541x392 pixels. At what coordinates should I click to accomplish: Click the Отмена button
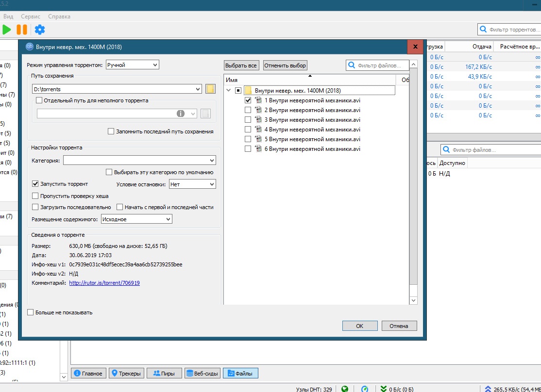(399, 326)
